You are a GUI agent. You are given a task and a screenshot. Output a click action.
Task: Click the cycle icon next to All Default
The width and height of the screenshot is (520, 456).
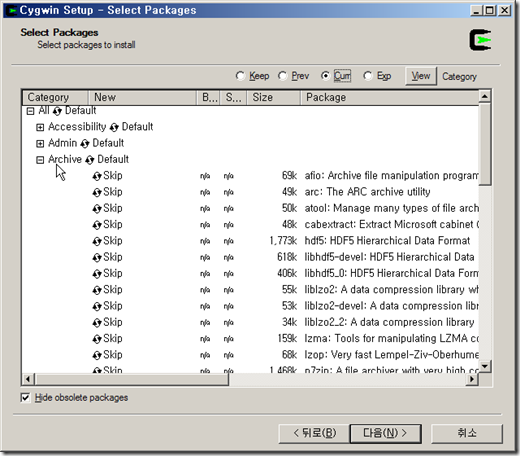(x=57, y=111)
